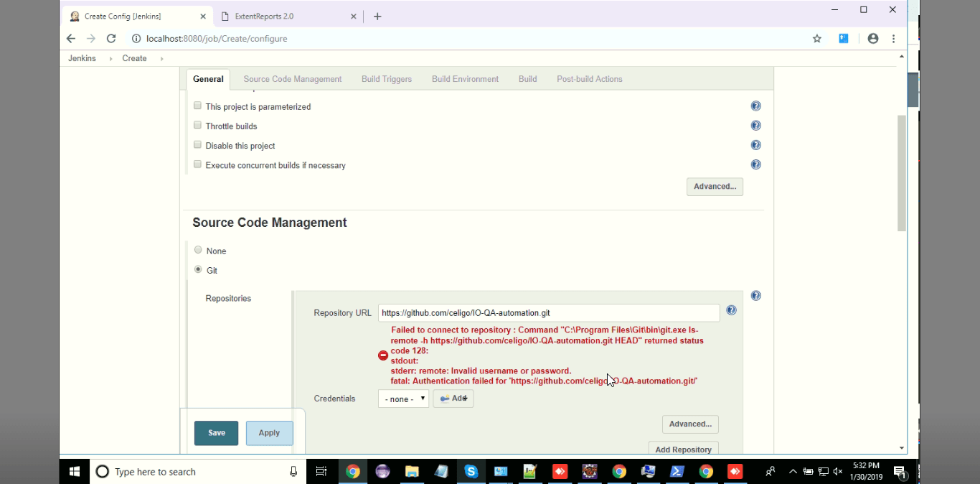This screenshot has height=484, width=980.
Task: Open Skype from the taskbar
Action: click(471, 472)
